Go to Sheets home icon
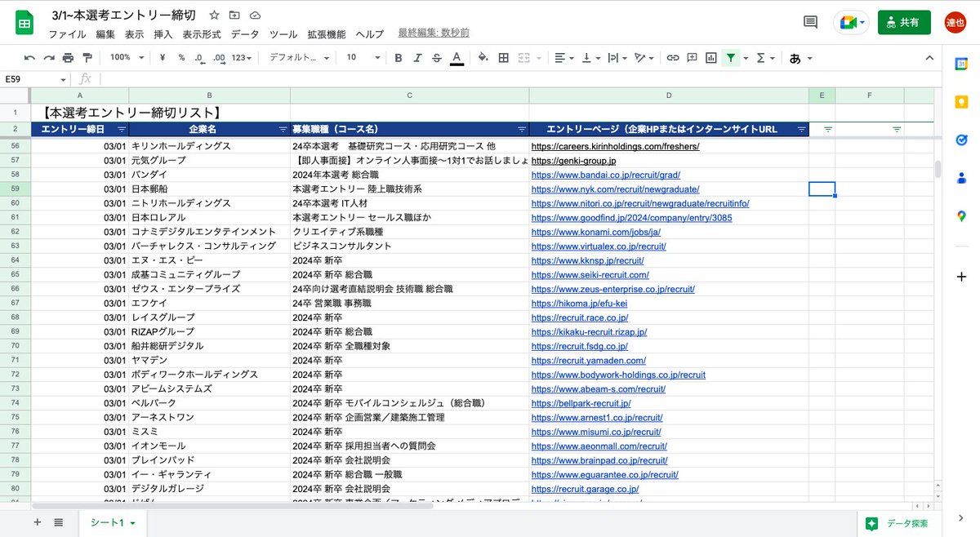The image size is (980, 537). [24, 23]
